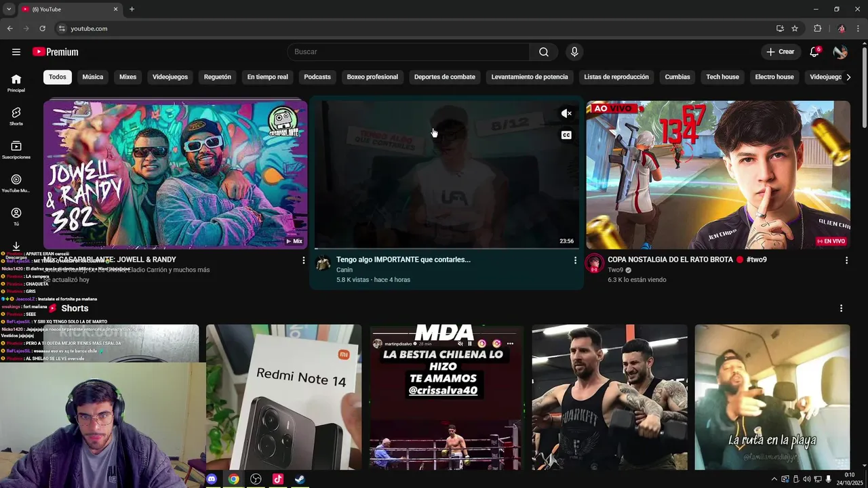Screen dimensions: 868x488
Task: Select the Cumbias filter chip
Action: click(x=677, y=77)
